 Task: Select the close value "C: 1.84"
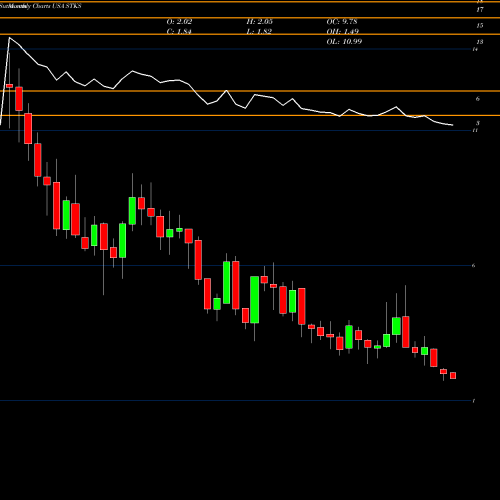179,32
